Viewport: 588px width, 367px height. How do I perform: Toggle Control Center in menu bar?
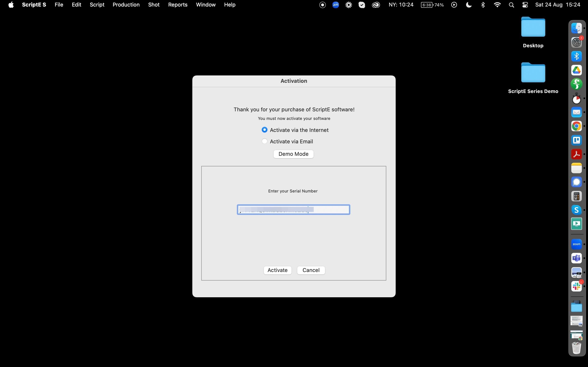525,5
